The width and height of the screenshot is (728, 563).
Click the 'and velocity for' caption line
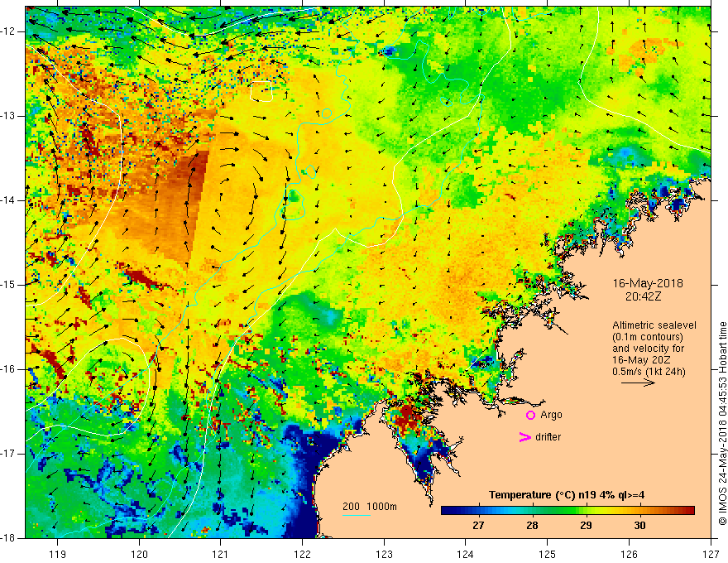pos(648,349)
